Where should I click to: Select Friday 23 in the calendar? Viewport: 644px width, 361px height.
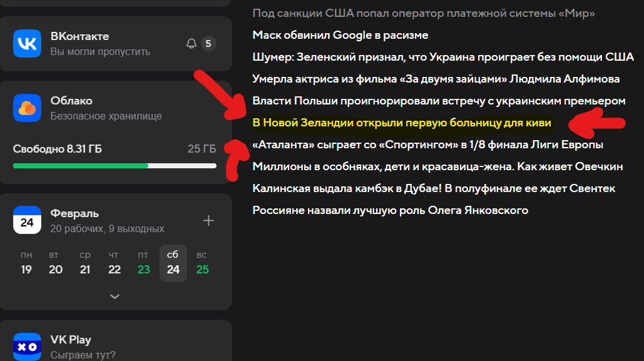[x=144, y=263]
